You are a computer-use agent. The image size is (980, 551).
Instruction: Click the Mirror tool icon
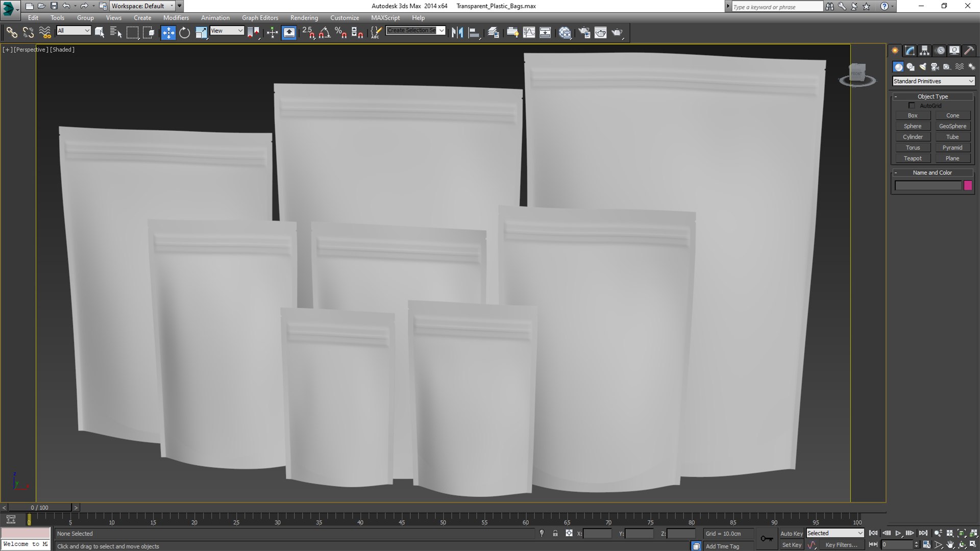[x=457, y=33]
